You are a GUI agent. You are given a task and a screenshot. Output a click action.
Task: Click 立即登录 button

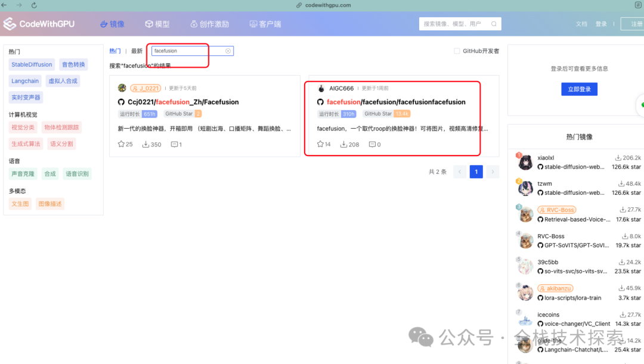click(579, 89)
